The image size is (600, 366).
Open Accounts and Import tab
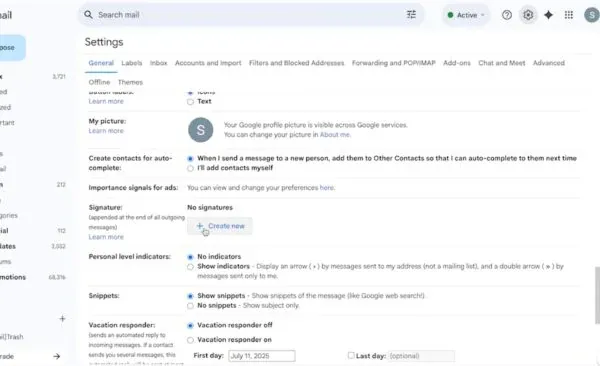point(208,63)
